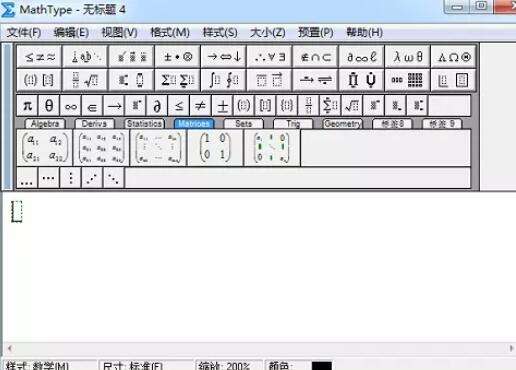Switch to the Algebra tab

(45, 124)
